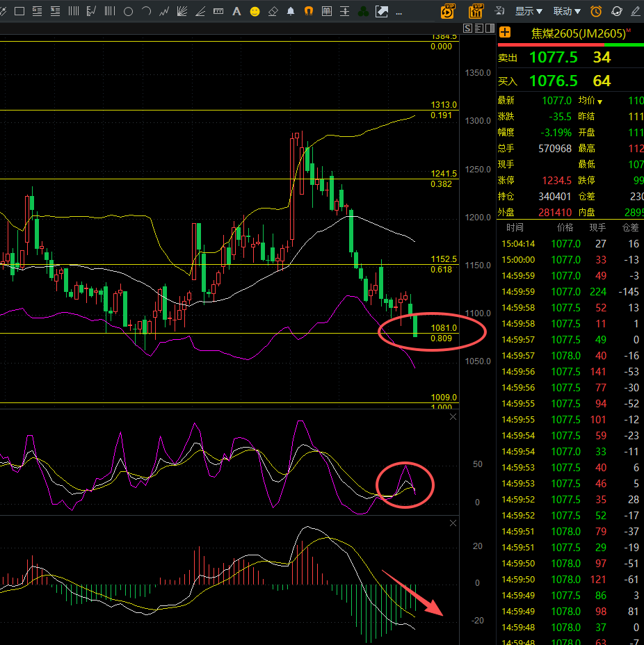
Task: Click the boxed grid drawing icon
Action: [327, 12]
